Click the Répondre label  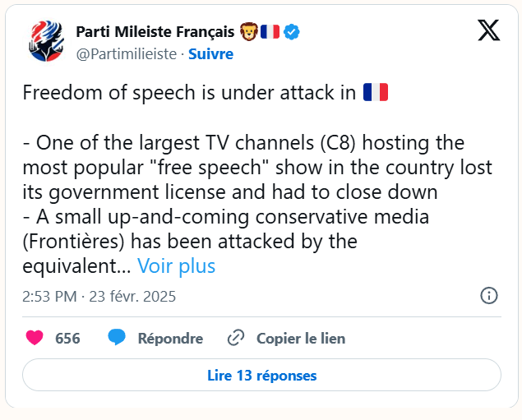tap(170, 338)
